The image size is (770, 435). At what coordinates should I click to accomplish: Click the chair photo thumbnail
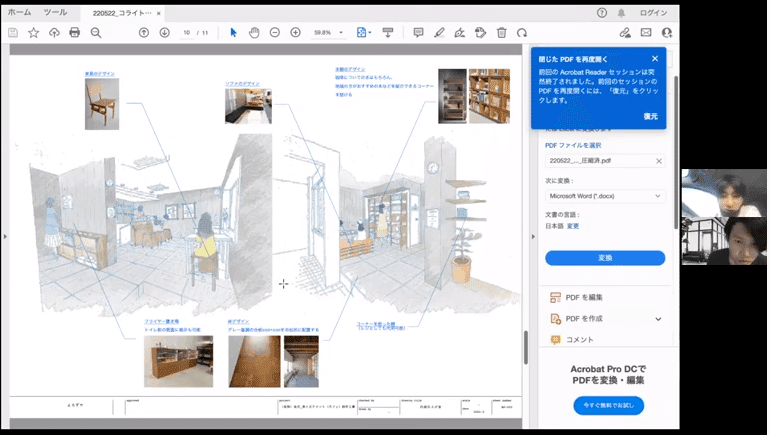click(102, 104)
